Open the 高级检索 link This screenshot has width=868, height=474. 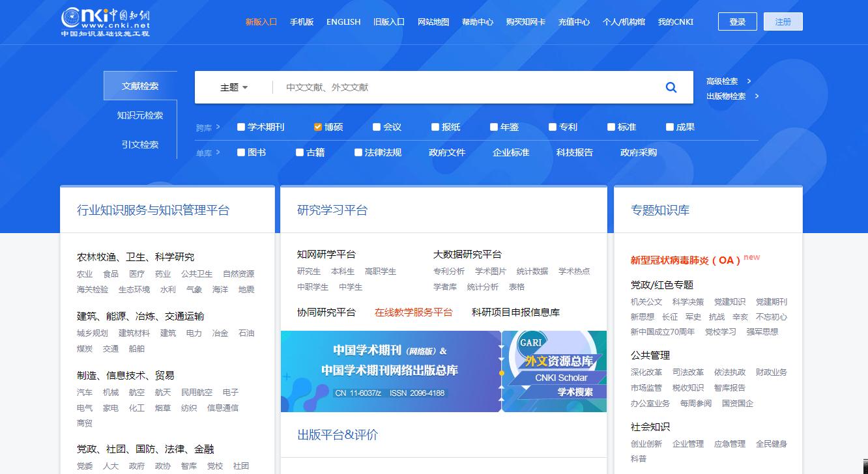722,81
